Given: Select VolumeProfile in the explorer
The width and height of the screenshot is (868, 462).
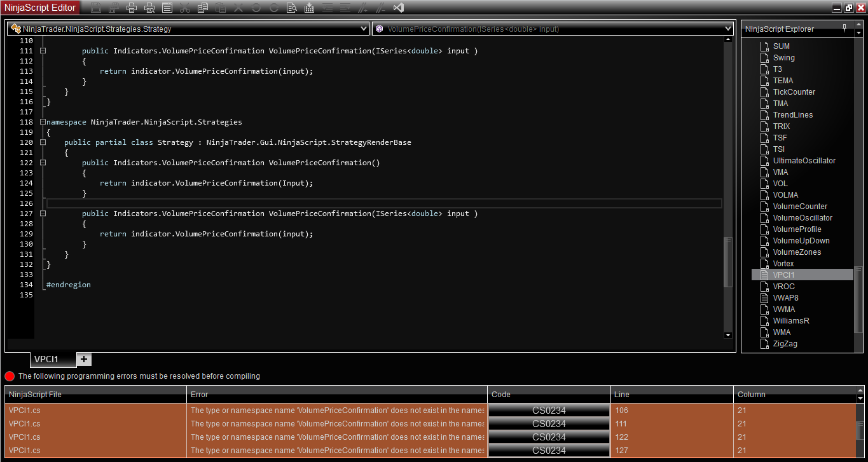Looking at the screenshot, I should click(797, 229).
